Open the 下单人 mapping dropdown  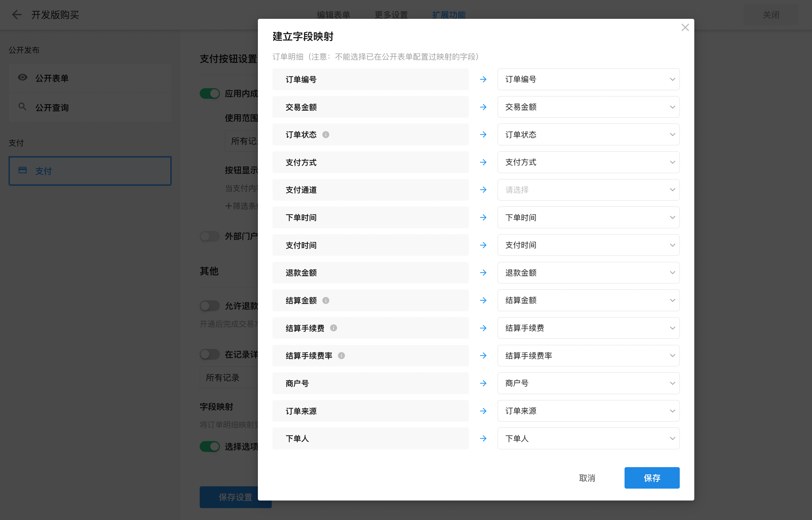[588, 438]
